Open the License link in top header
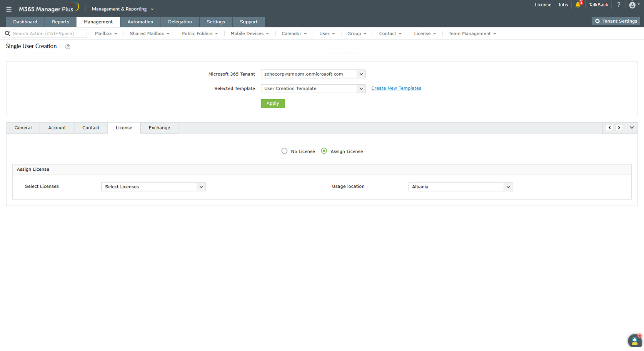Screen dimensions: 644x351 [543, 5]
